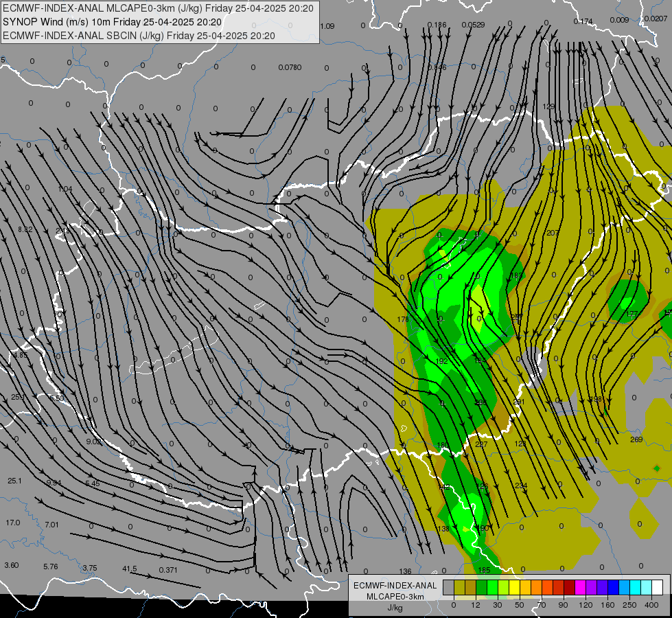The width and height of the screenshot is (672, 618).
Task: Choose the white legend swatch
Action: (x=658, y=587)
